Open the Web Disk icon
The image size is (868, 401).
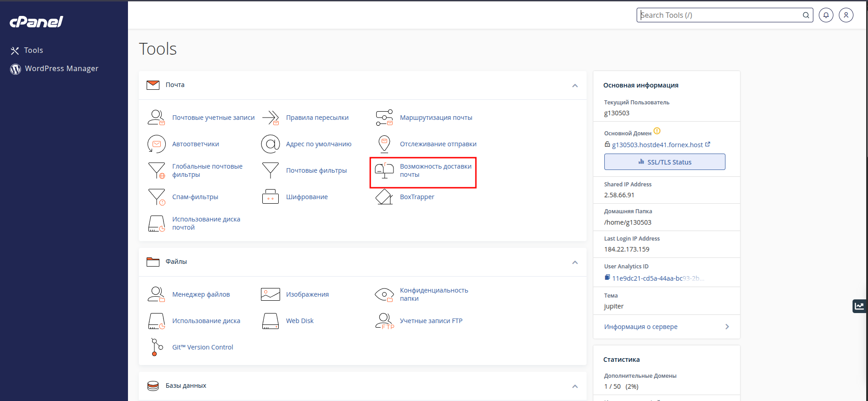(x=270, y=321)
